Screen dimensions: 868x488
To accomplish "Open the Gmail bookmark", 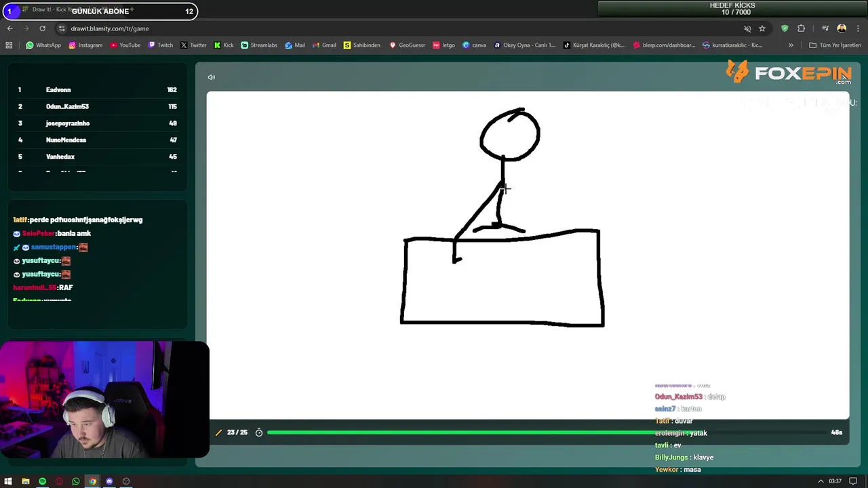I will [324, 45].
